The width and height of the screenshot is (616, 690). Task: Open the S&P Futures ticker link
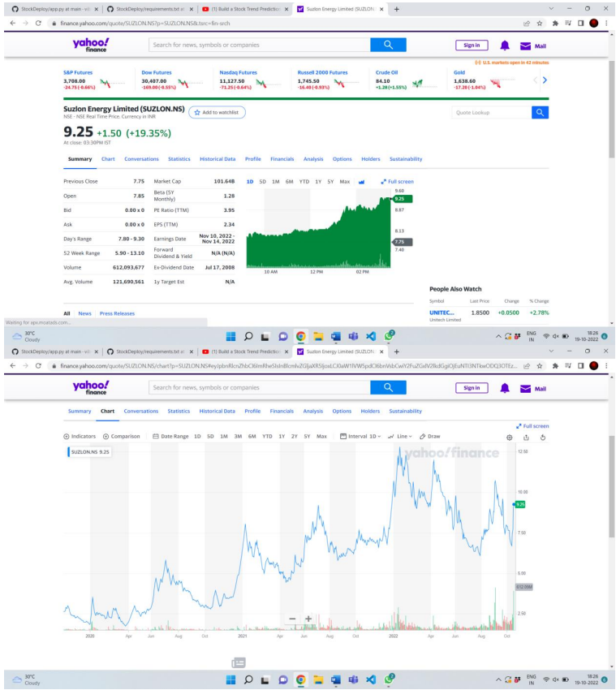(78, 72)
